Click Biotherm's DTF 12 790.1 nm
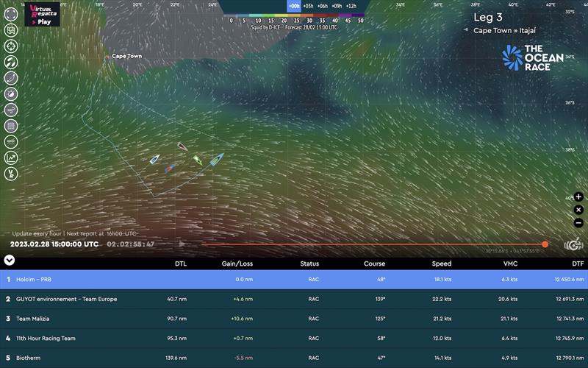The image size is (588, 368). tap(570, 358)
